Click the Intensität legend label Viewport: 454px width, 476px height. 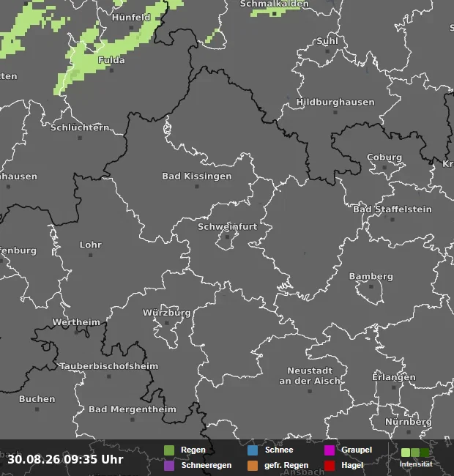point(416,464)
